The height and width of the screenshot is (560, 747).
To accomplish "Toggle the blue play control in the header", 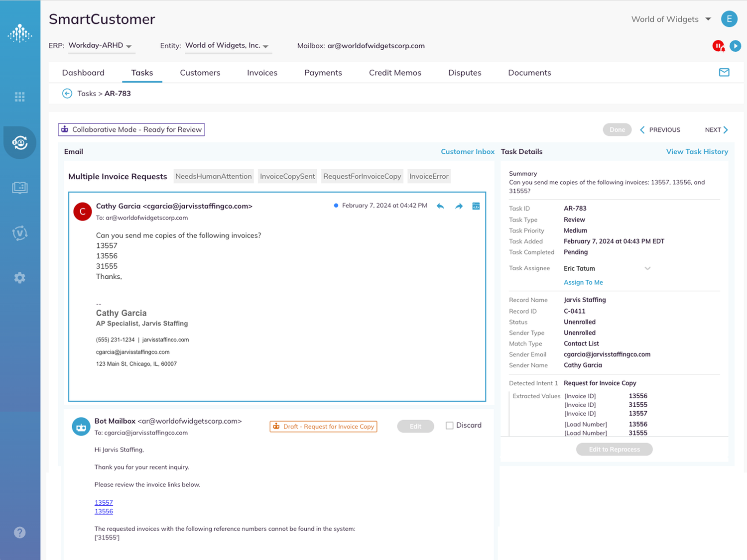I will click(x=736, y=46).
